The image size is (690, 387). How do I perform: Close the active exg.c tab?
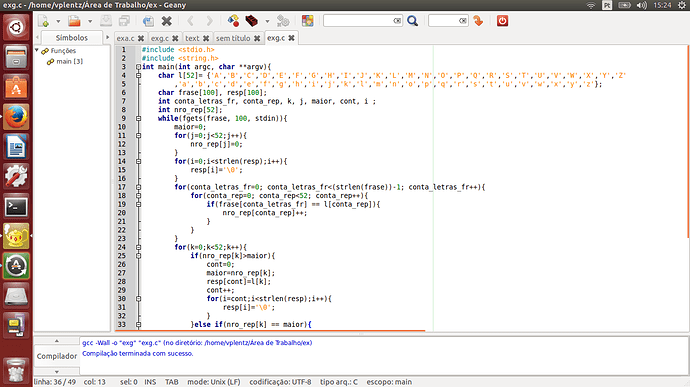(291, 38)
